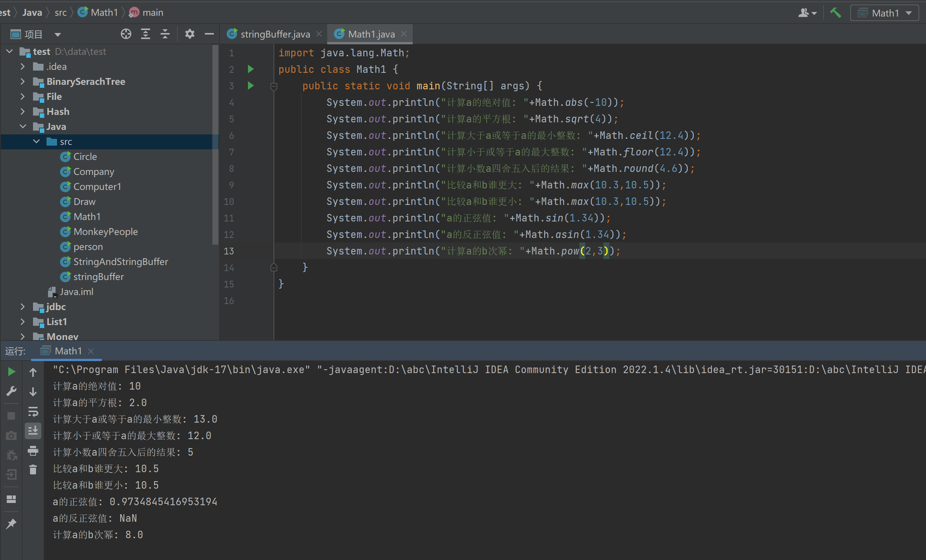Clear console output with trash icon

(33, 470)
